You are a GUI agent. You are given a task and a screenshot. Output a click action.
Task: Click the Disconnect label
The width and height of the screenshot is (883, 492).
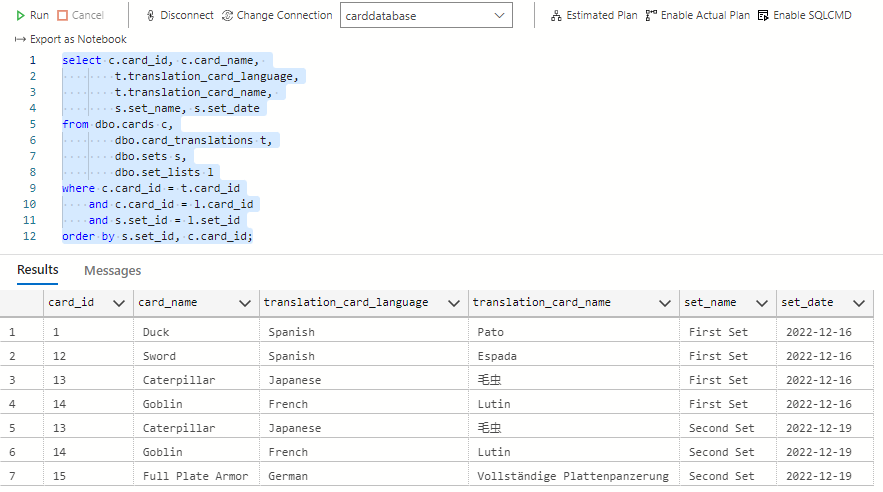pos(187,15)
